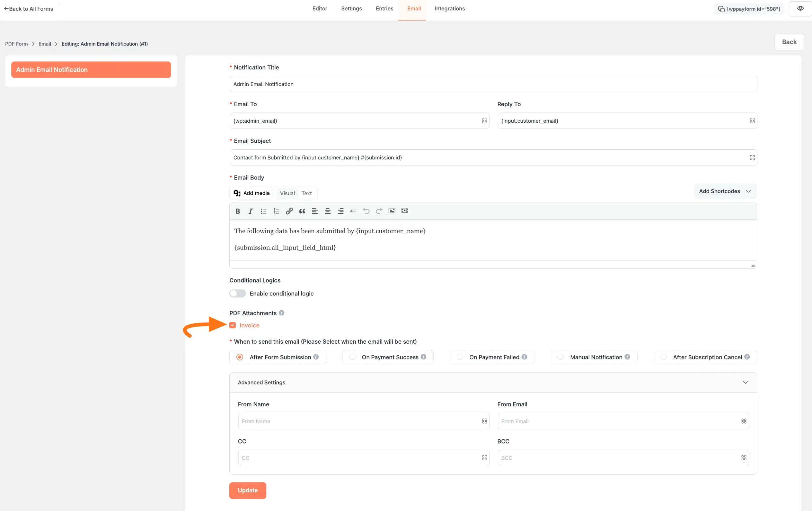812x511 pixels.
Task: Switch to the Entries tab
Action: coord(384,9)
